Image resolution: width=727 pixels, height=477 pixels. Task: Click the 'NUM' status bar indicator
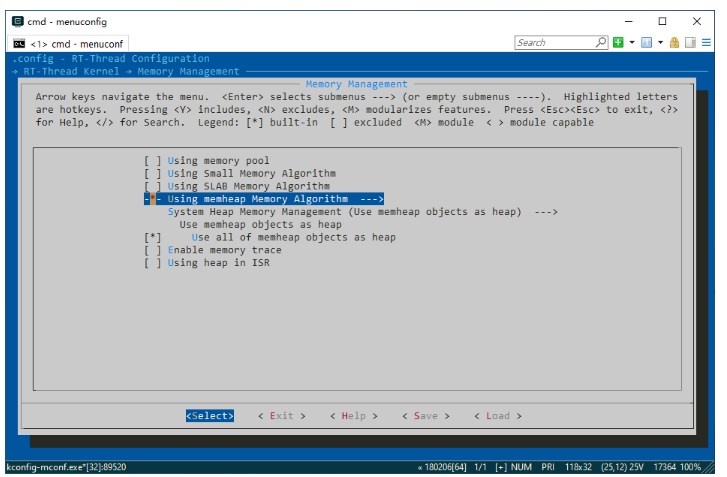521,467
